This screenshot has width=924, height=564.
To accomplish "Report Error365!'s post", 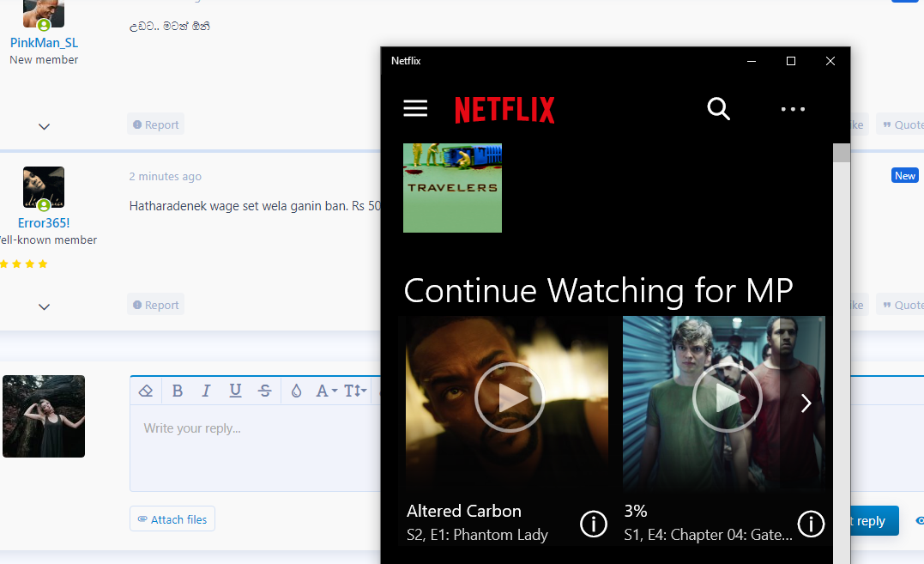I will click(155, 306).
